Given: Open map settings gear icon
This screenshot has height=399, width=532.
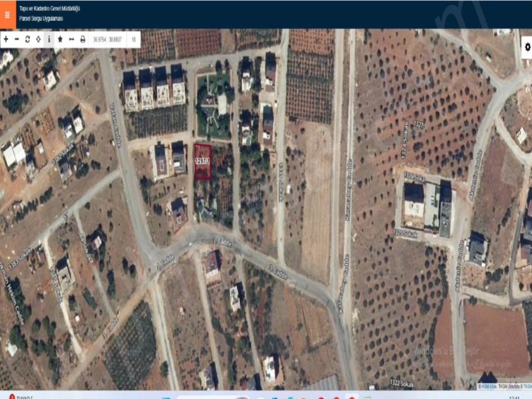Looking at the screenshot, I should pos(526,47).
